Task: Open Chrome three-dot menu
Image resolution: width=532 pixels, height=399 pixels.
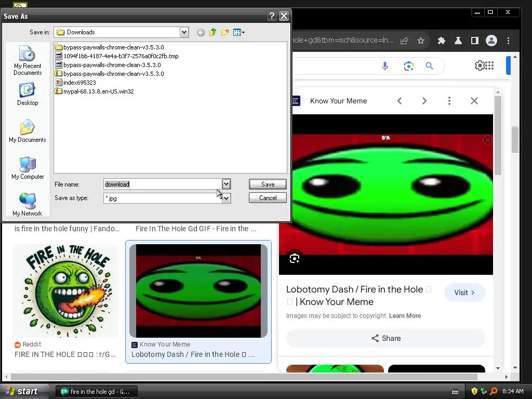Action: click(x=508, y=41)
